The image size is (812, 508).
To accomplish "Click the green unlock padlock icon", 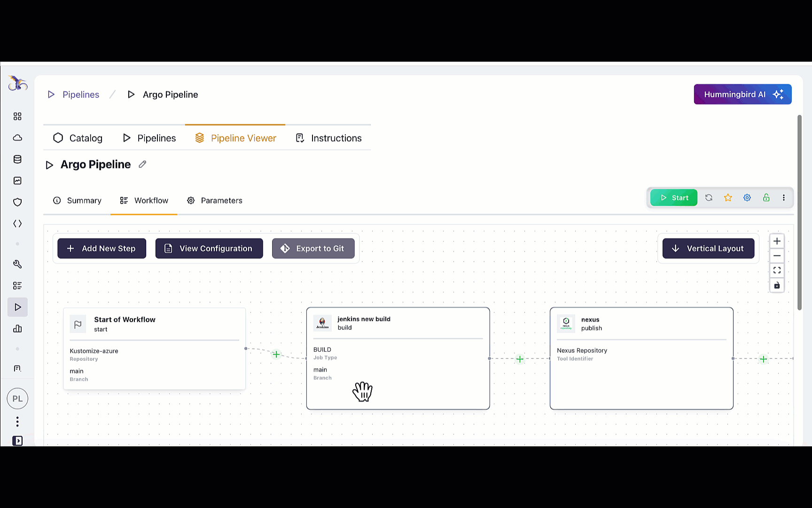I will (x=766, y=198).
